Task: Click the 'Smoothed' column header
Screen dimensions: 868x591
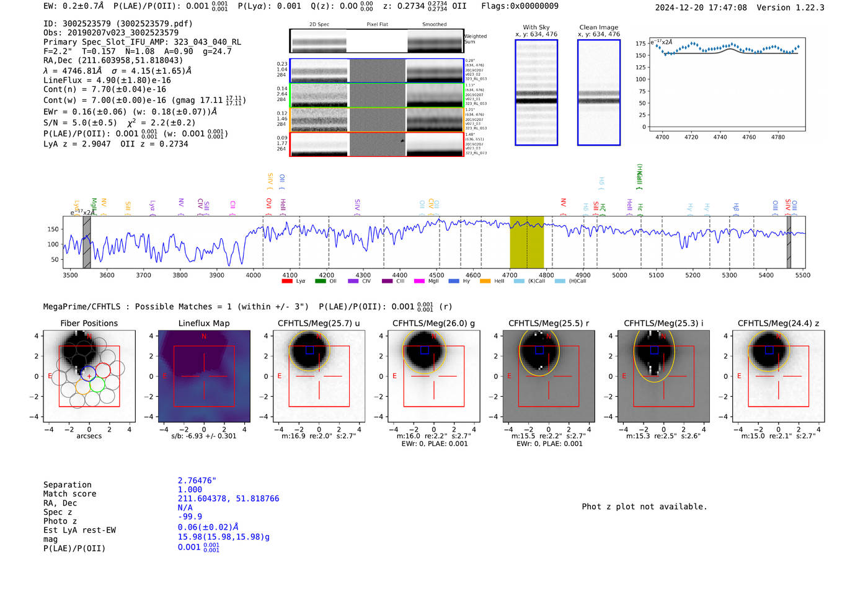Action: (435, 25)
